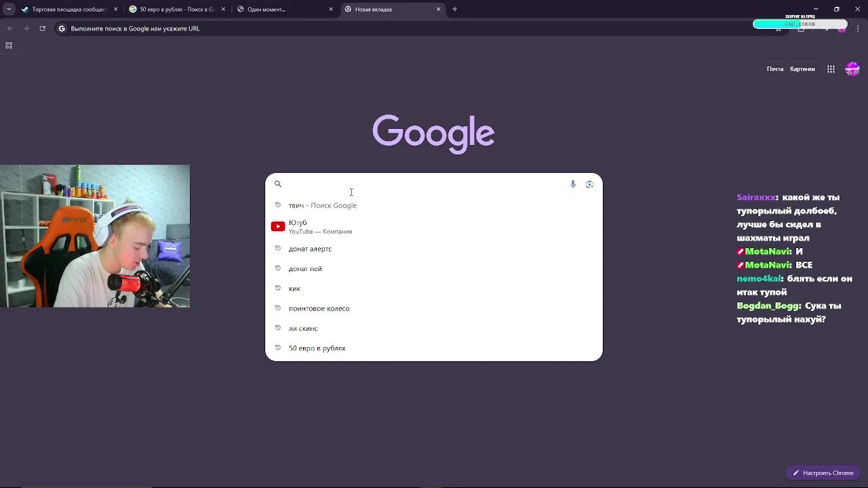
Task: Open the Google apps grid launcher
Action: pos(831,69)
